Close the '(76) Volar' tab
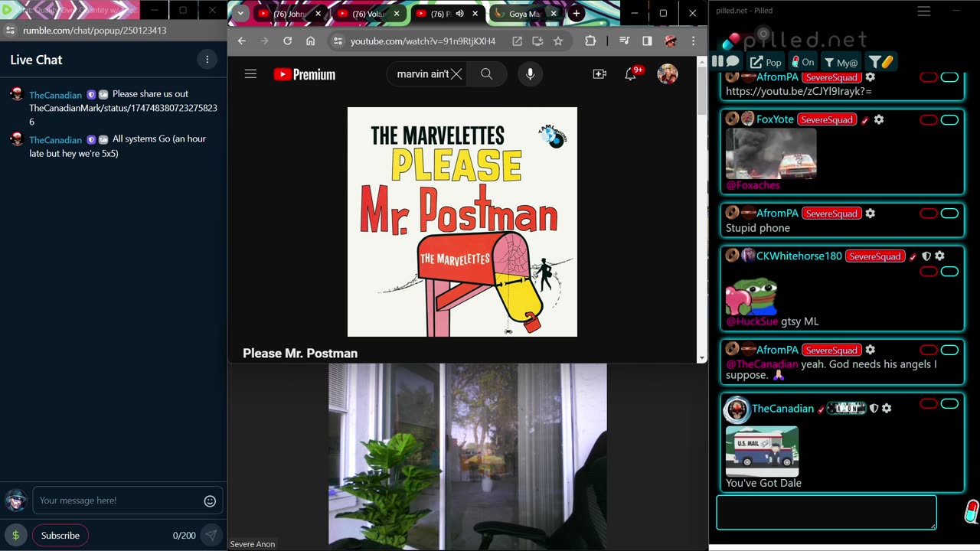The image size is (980, 551). [397, 14]
